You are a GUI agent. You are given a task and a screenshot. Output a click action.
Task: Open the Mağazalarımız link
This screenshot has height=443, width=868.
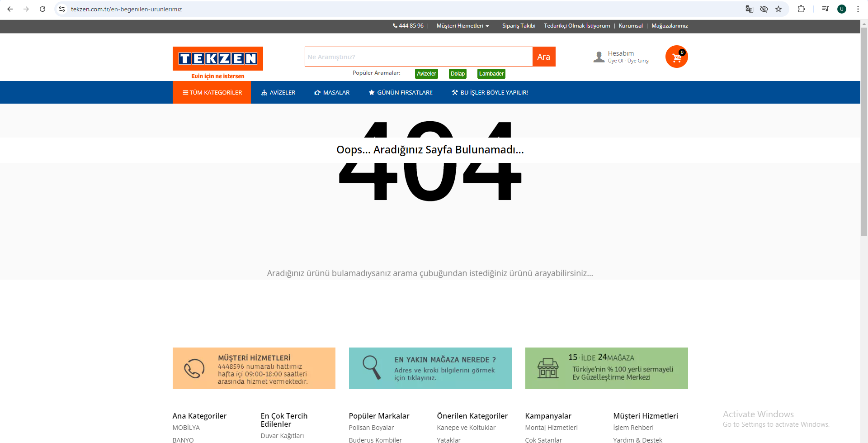point(670,26)
